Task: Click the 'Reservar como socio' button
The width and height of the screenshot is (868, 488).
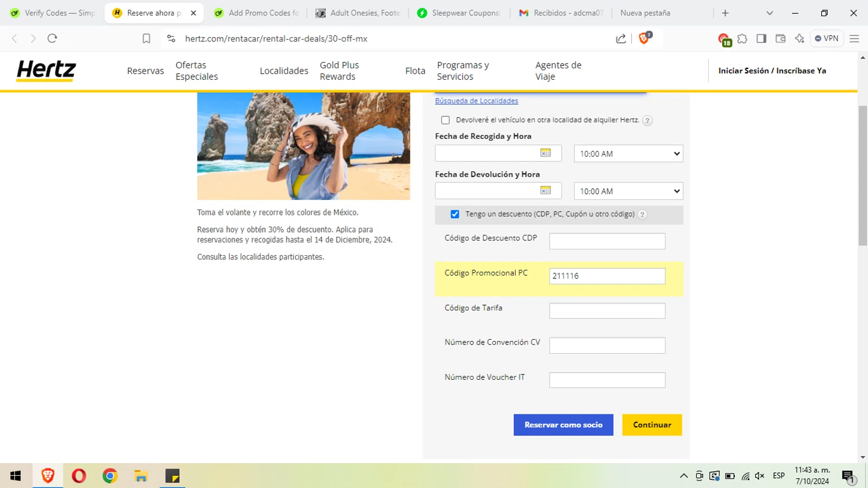Action: (564, 425)
